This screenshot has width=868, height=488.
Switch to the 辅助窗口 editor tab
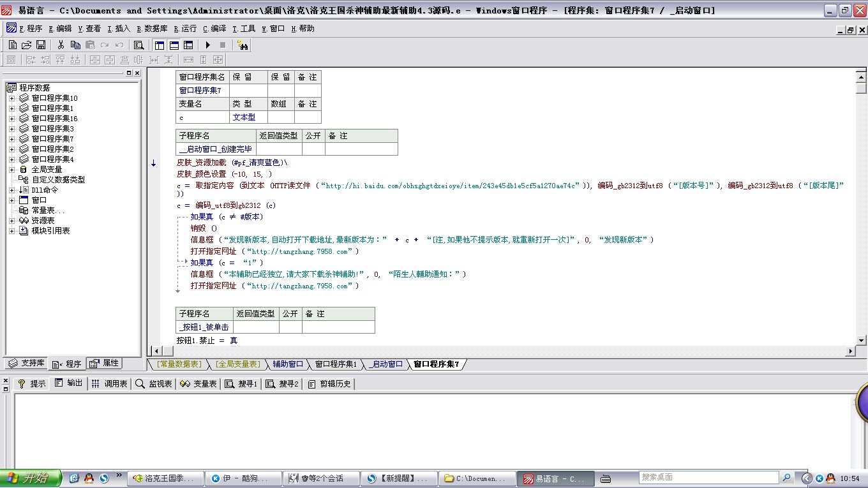tap(288, 364)
